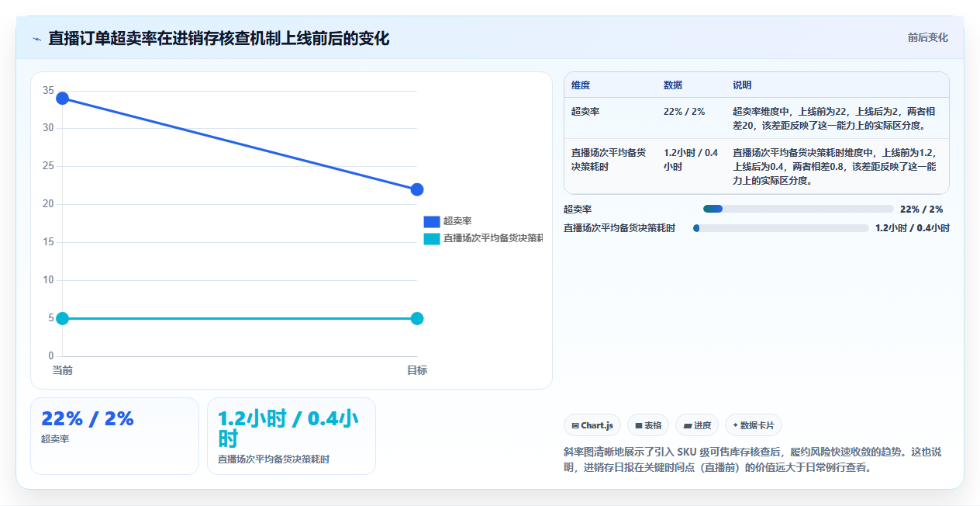
Task: Select the cyan data point at 当前
Action: (x=63, y=318)
